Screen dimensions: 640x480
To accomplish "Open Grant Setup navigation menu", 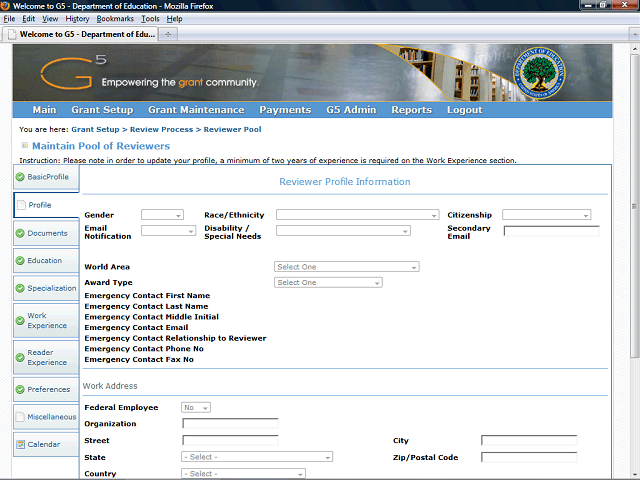I will click(102, 110).
